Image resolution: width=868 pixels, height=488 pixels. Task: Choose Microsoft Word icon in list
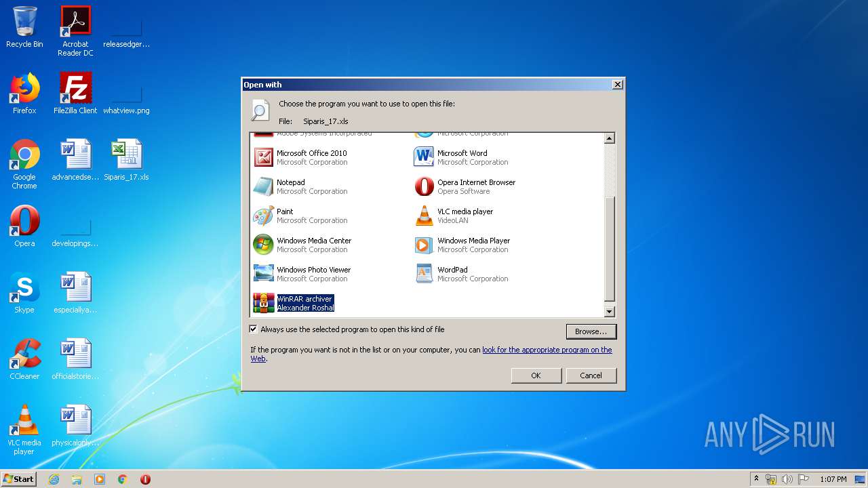424,157
